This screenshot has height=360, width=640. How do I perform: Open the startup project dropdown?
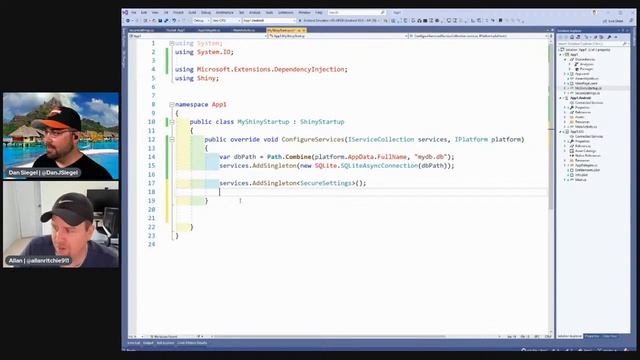pos(269,20)
